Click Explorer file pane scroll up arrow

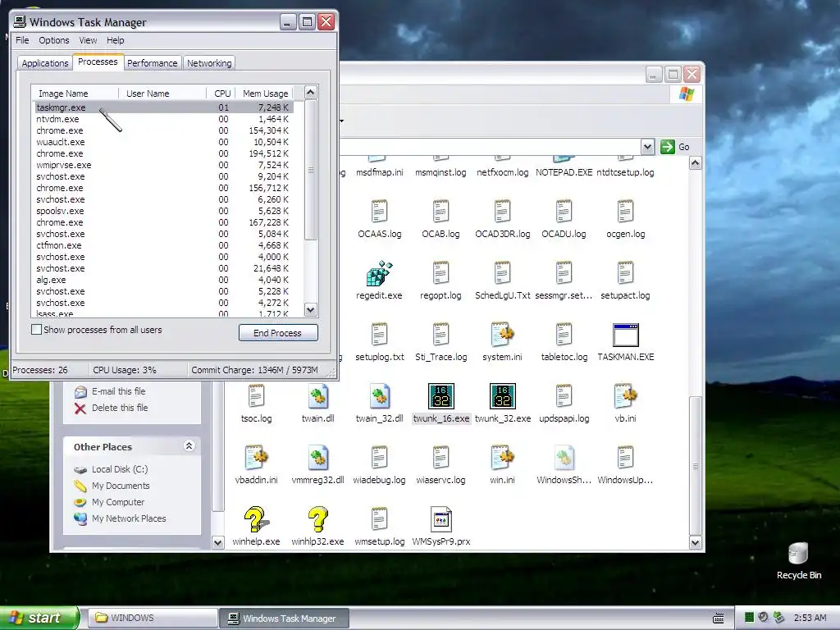coord(695,163)
